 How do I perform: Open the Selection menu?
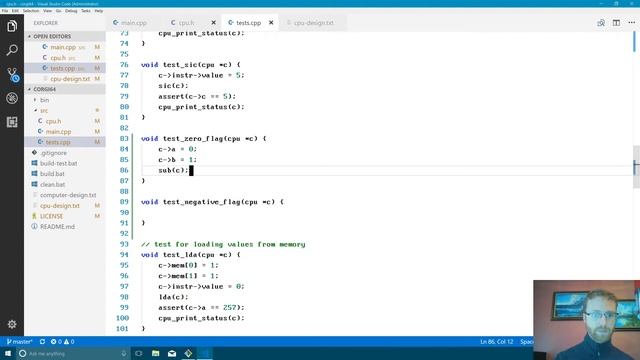[31, 11]
